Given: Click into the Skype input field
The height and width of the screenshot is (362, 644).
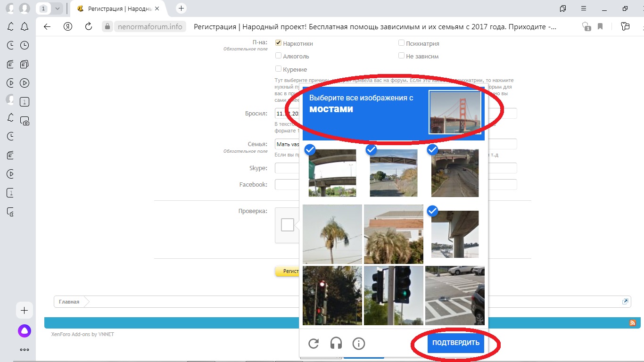Looking at the screenshot, I should tap(287, 168).
